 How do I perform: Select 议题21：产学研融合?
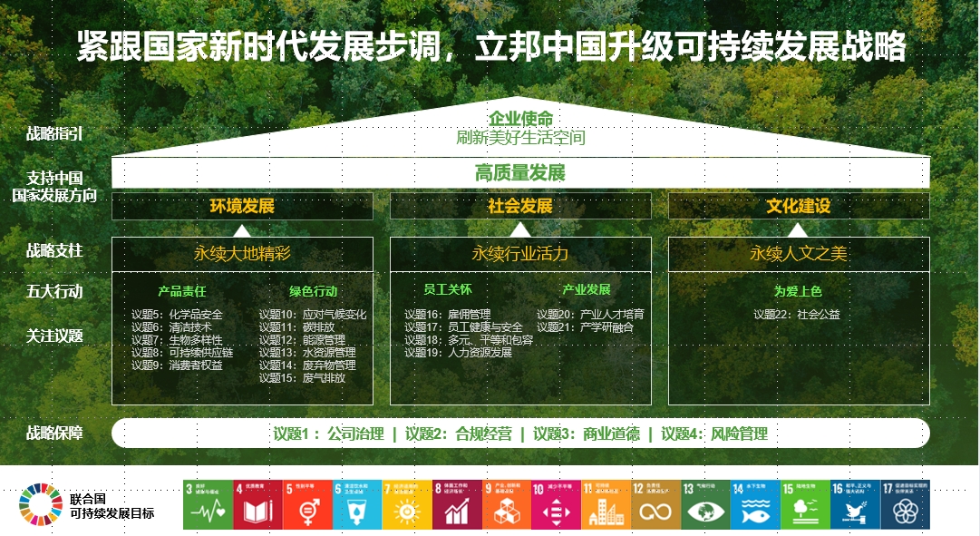coord(585,327)
